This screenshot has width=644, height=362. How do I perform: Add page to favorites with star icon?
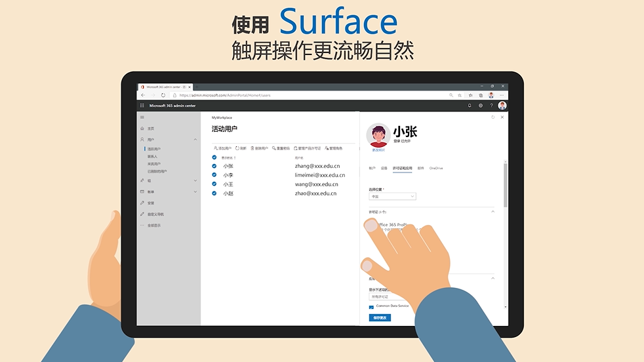coord(460,95)
